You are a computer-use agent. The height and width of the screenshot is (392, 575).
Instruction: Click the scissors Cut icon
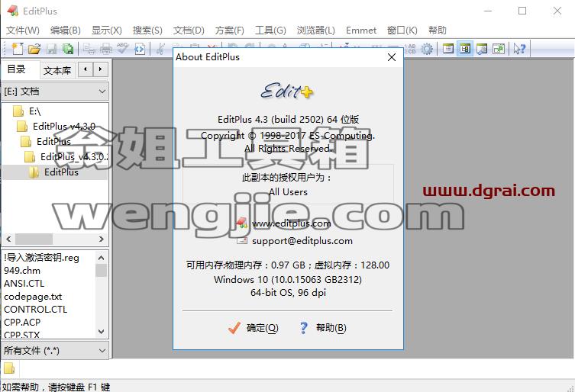[x=160, y=49]
